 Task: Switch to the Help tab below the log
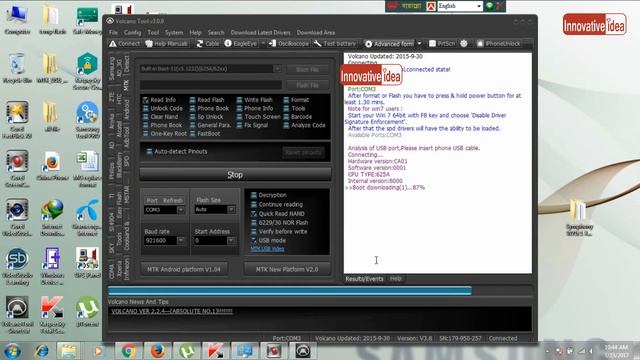pos(396,279)
